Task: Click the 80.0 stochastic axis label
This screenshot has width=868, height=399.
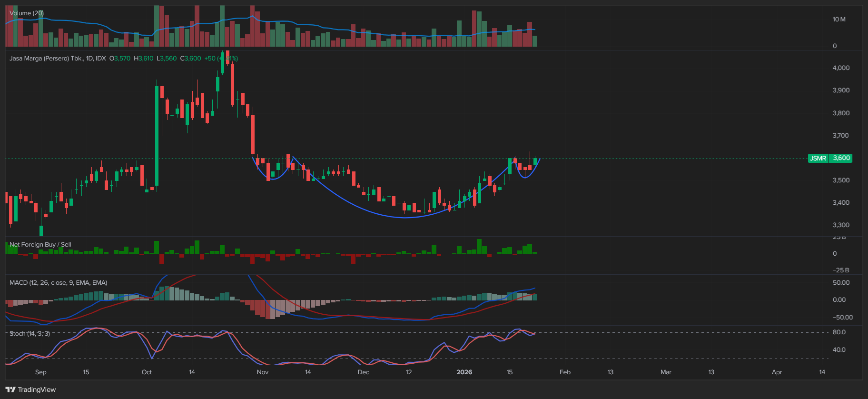Action: pyautogui.click(x=839, y=332)
